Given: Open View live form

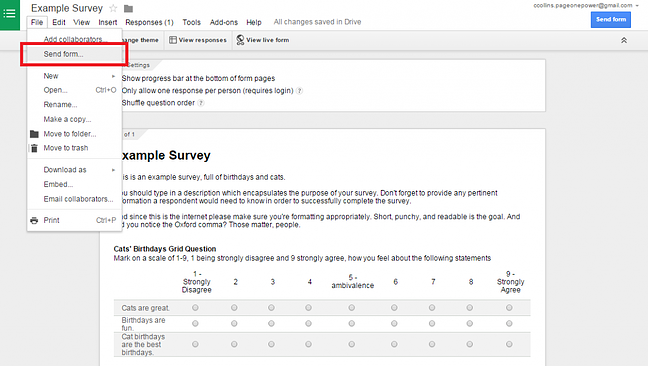Looking at the screenshot, I should 263,40.
